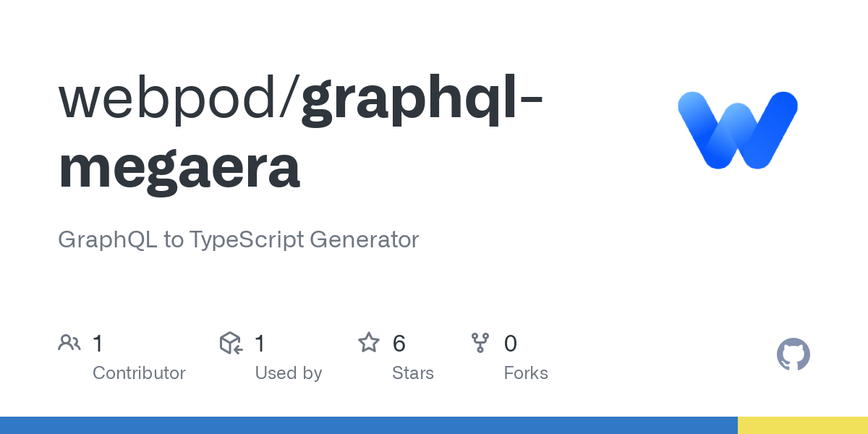Screen dimensions: 868x434
Task: Click the Stars label text
Action: pyautogui.click(x=413, y=373)
